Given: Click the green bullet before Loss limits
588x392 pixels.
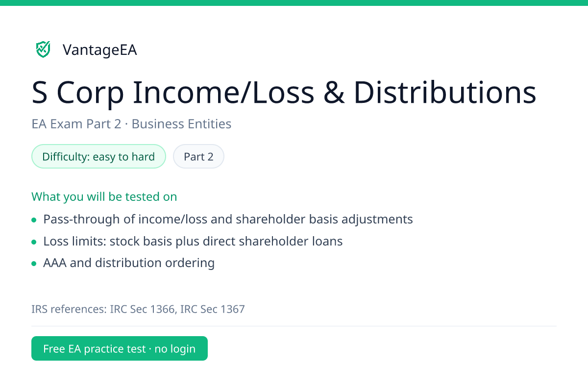Looking at the screenshot, I should click(34, 242).
